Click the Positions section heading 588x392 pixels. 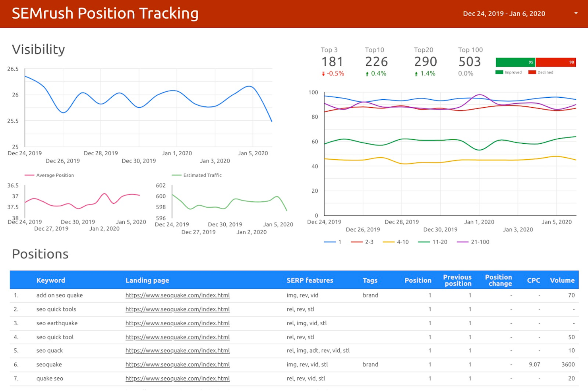40,254
